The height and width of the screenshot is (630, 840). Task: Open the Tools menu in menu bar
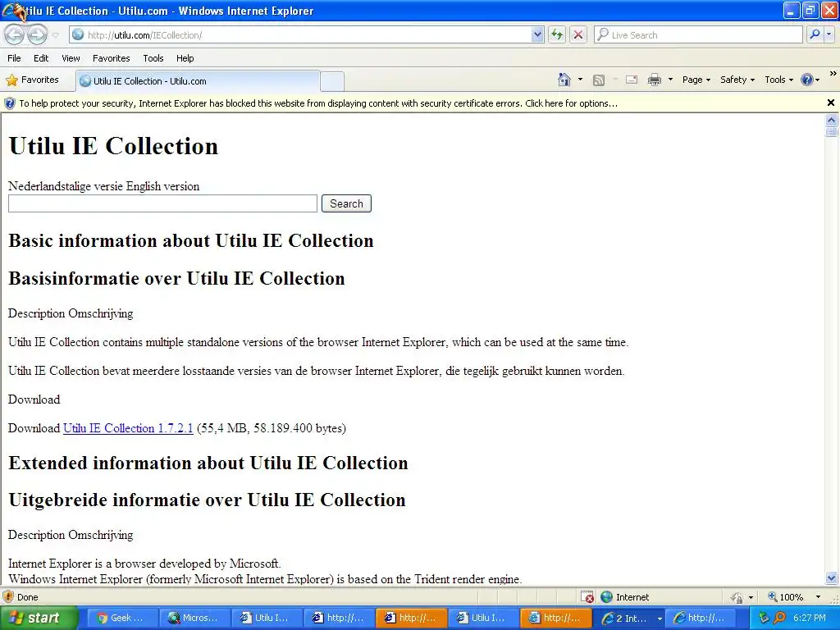tap(153, 58)
